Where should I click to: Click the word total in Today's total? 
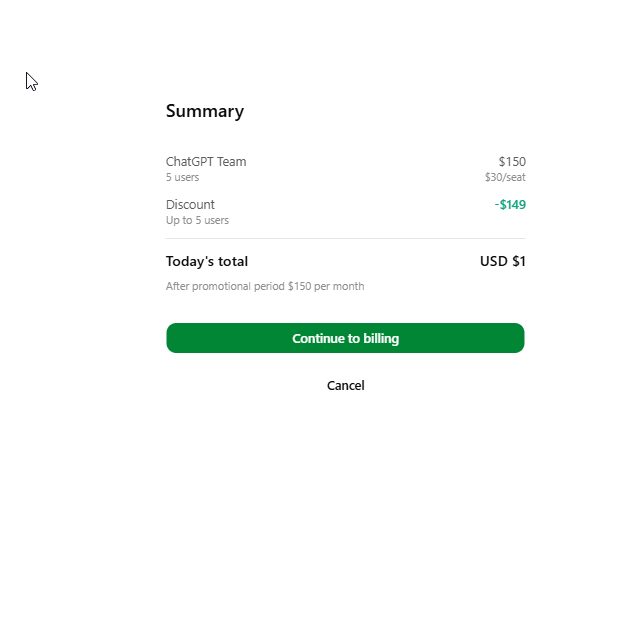click(233, 262)
